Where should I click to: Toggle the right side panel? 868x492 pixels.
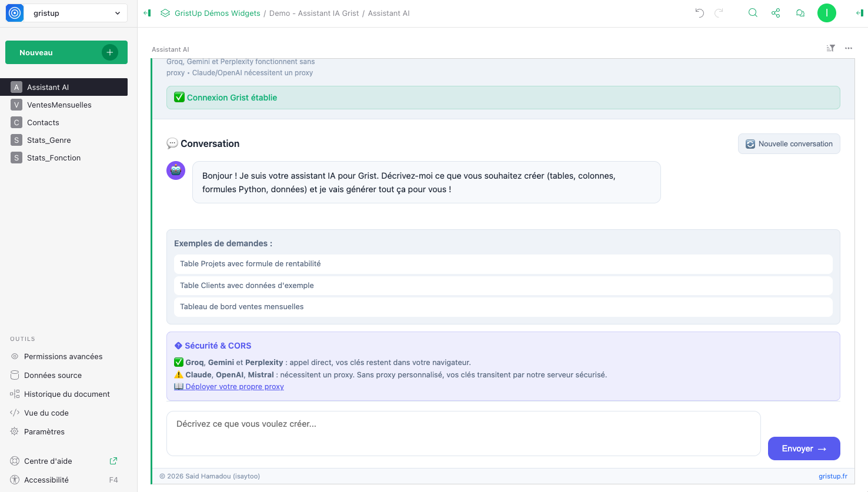click(x=859, y=13)
